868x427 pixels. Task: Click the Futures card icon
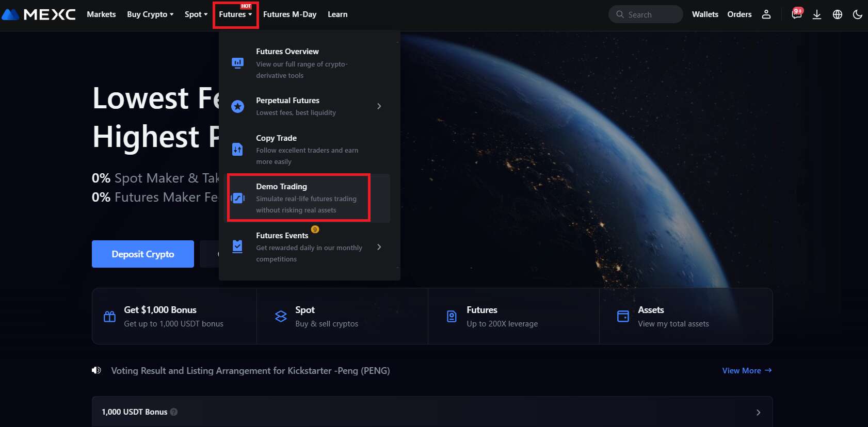pos(452,316)
